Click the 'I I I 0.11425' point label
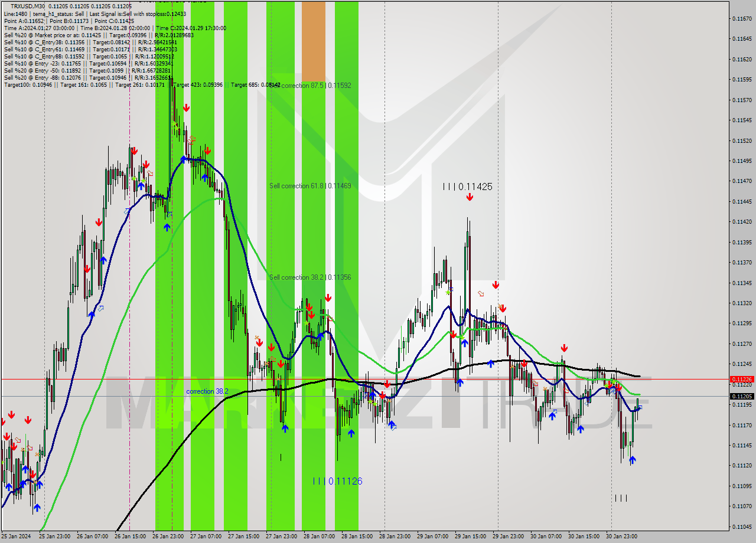 click(467, 187)
